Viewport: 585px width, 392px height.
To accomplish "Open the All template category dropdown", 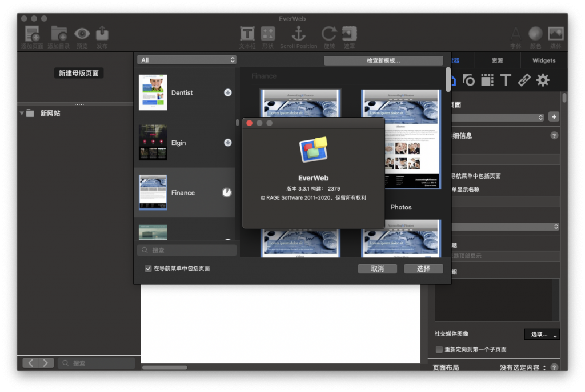I will (x=187, y=60).
